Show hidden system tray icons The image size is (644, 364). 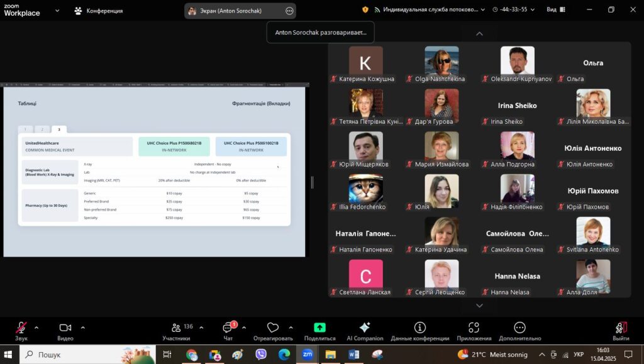pos(542,355)
